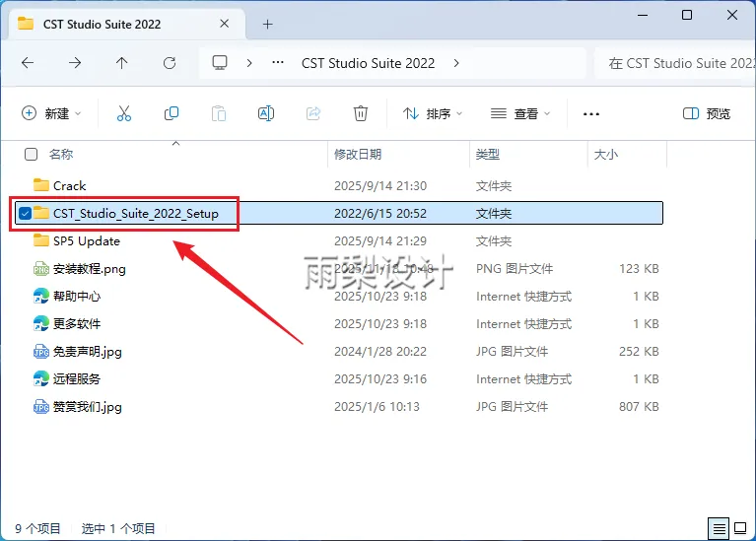
Task: Refresh the current folder view
Action: pyautogui.click(x=170, y=63)
